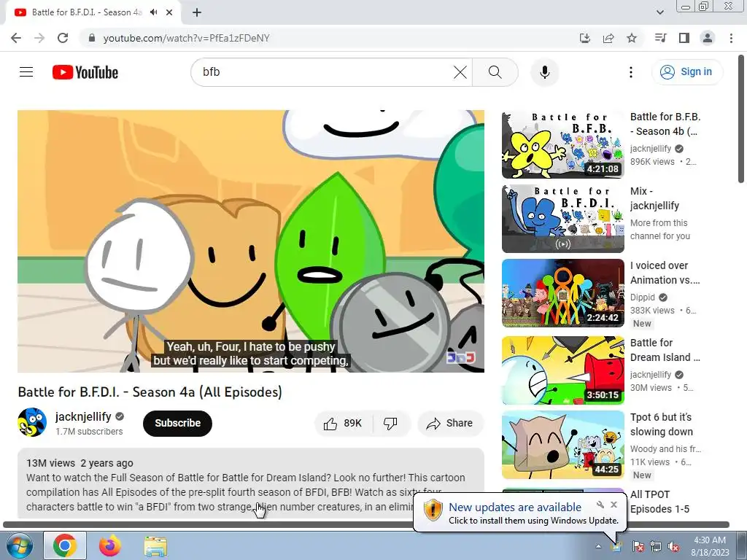Mute the tab via speaker icon
Image resolution: width=747 pixels, height=560 pixels.
point(153,12)
